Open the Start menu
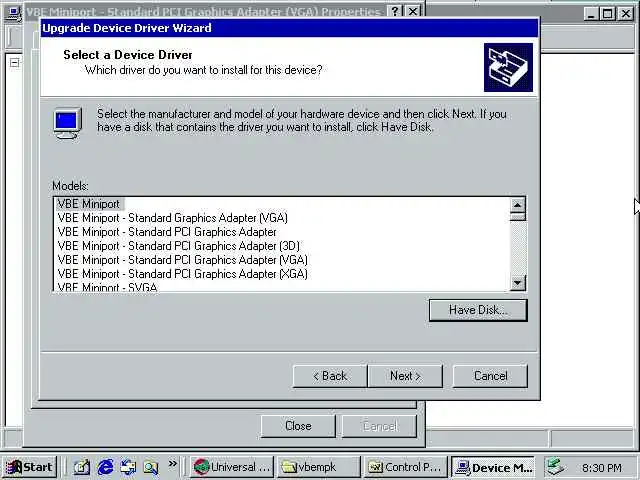Image resolution: width=640 pixels, height=480 pixels. pyautogui.click(x=30, y=467)
